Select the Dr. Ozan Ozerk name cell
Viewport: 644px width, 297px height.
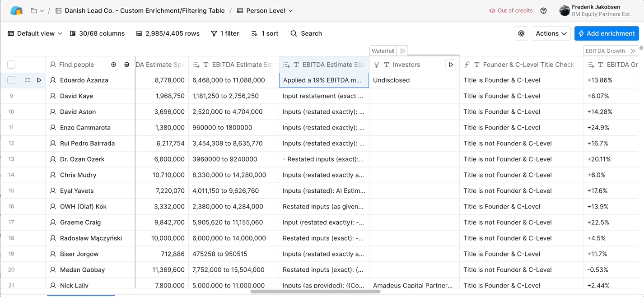pyautogui.click(x=90, y=159)
